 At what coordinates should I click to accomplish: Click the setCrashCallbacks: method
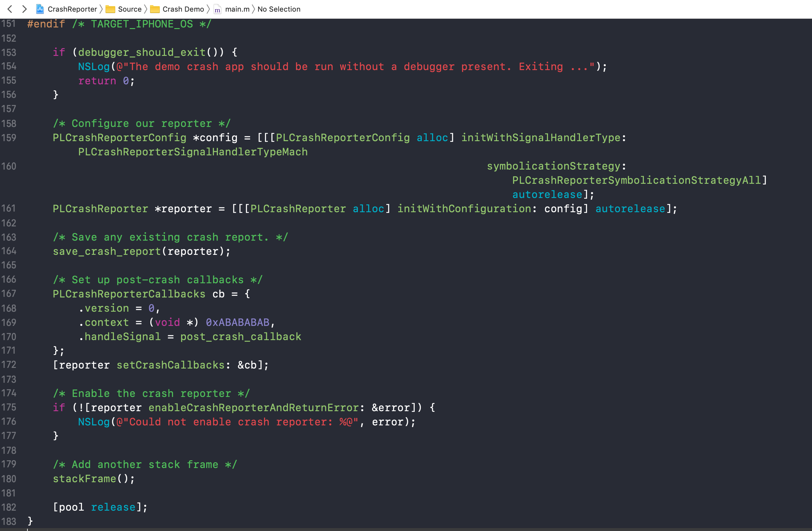pos(174,365)
